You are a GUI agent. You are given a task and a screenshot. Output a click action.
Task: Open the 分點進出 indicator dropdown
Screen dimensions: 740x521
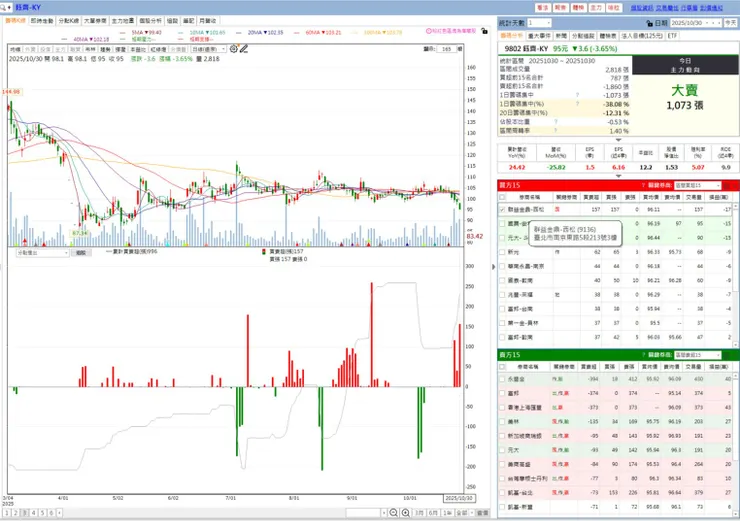[x=42, y=253]
